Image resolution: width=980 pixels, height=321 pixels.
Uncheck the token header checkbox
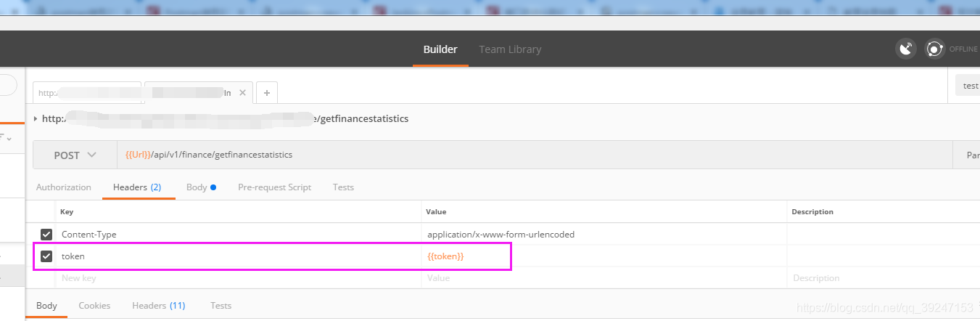(x=46, y=256)
